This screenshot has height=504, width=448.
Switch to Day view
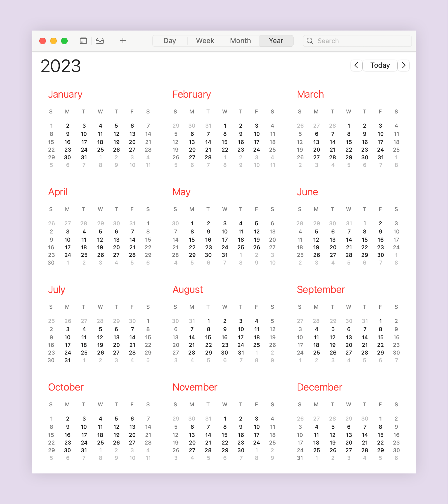coord(170,41)
